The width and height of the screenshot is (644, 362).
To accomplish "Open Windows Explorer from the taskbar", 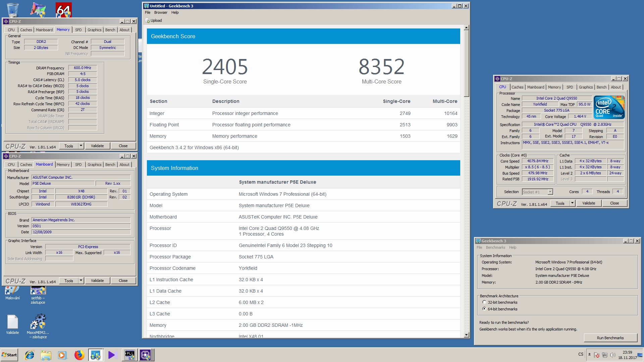I will click(x=46, y=355).
